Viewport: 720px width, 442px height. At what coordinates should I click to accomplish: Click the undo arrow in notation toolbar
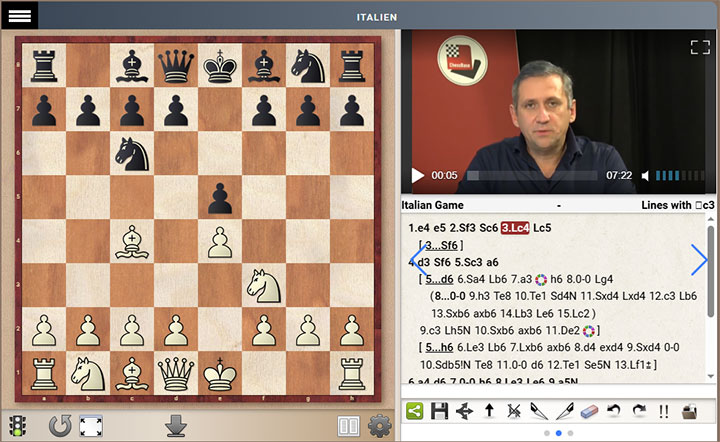pos(612,411)
